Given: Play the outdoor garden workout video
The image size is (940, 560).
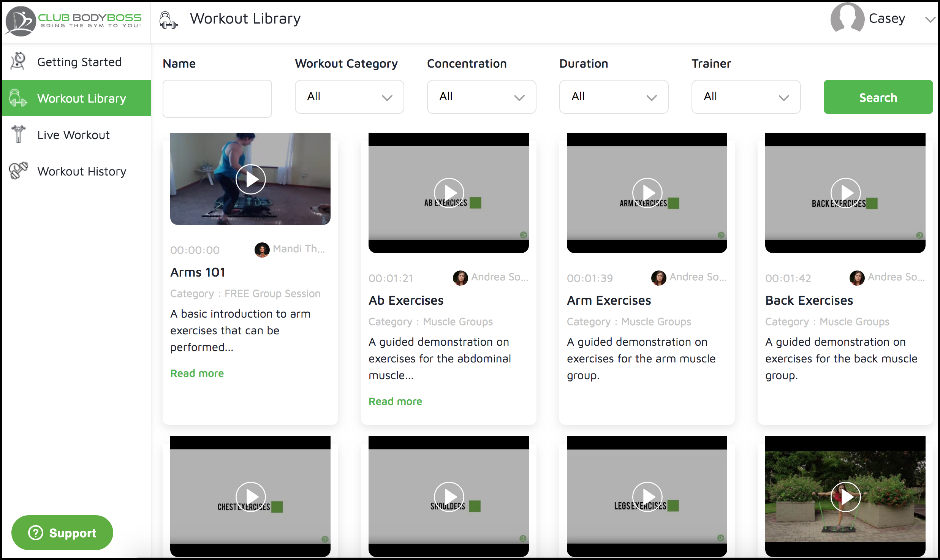Looking at the screenshot, I should pos(845,497).
